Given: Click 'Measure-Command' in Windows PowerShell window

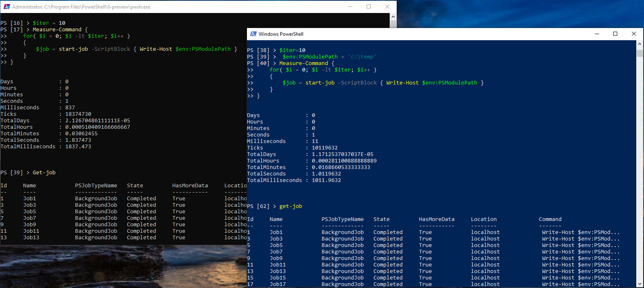Looking at the screenshot, I should pyautogui.click(x=304, y=63).
